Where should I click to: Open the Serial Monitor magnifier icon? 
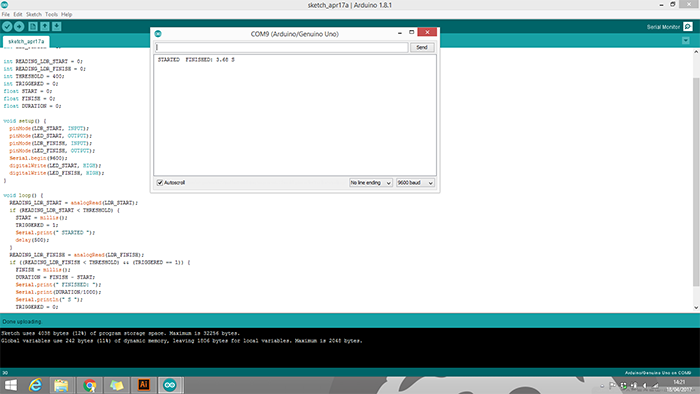pyautogui.click(x=688, y=27)
